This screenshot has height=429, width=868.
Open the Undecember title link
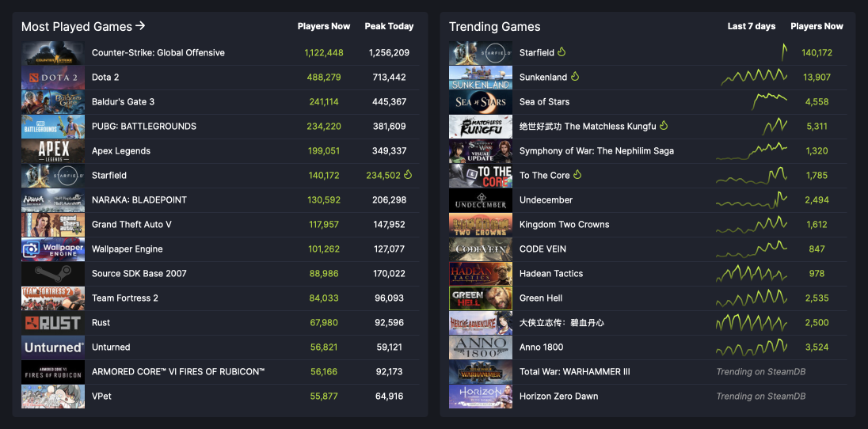546,199
